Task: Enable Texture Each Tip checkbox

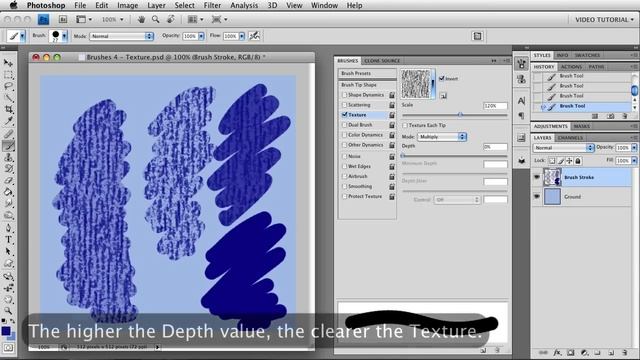Action: pyautogui.click(x=405, y=125)
